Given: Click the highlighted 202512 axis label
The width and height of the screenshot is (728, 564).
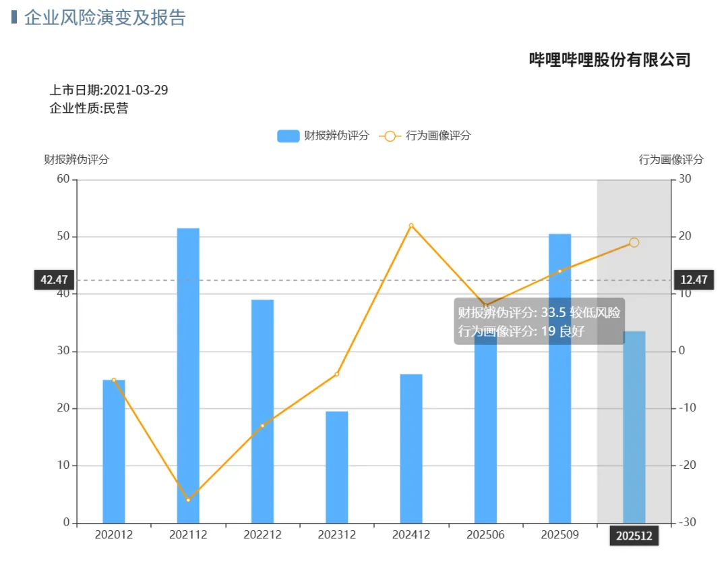Looking at the screenshot, I should (x=634, y=536).
